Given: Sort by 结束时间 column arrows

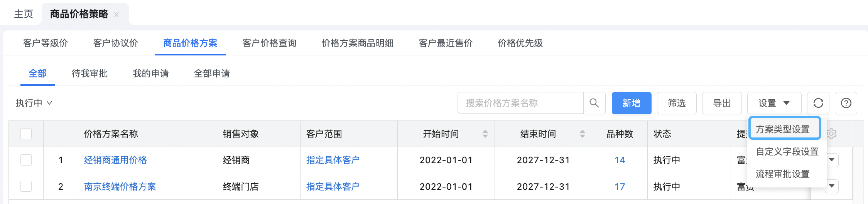Looking at the screenshot, I should tap(583, 134).
